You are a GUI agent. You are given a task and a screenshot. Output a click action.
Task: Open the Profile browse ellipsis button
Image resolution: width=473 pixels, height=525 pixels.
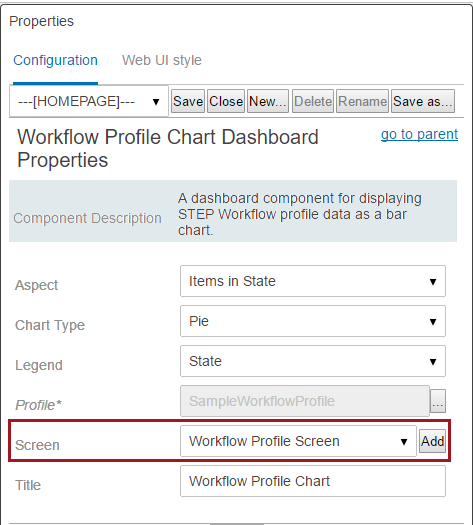[x=438, y=401]
